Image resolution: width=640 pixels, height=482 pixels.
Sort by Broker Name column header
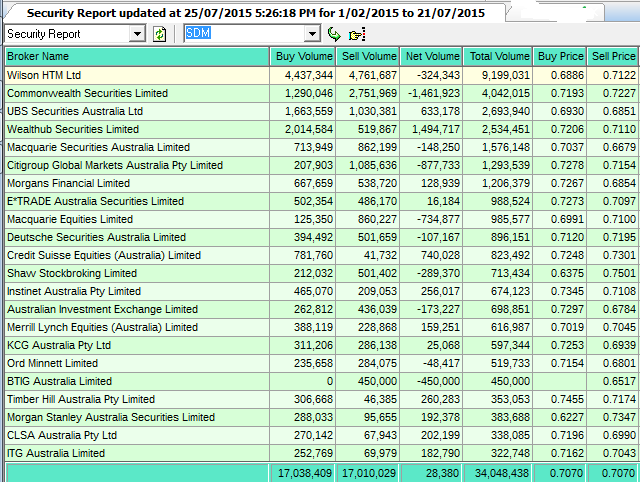coord(137,56)
